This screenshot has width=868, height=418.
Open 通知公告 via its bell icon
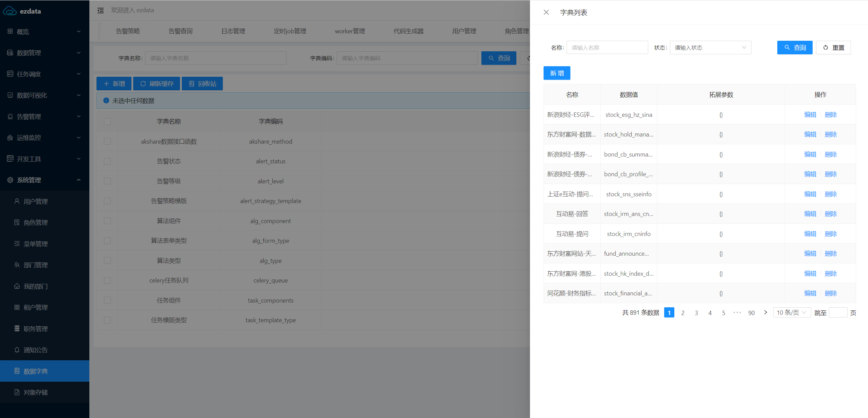pyautogui.click(x=17, y=350)
